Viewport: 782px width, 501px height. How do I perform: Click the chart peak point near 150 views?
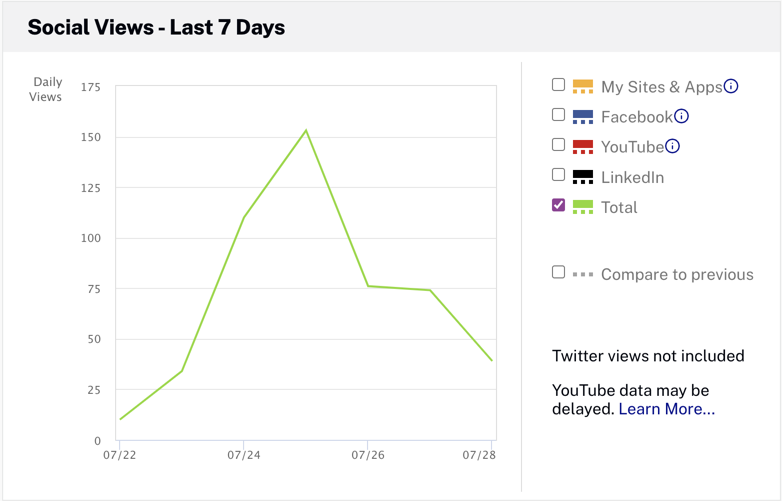306,130
